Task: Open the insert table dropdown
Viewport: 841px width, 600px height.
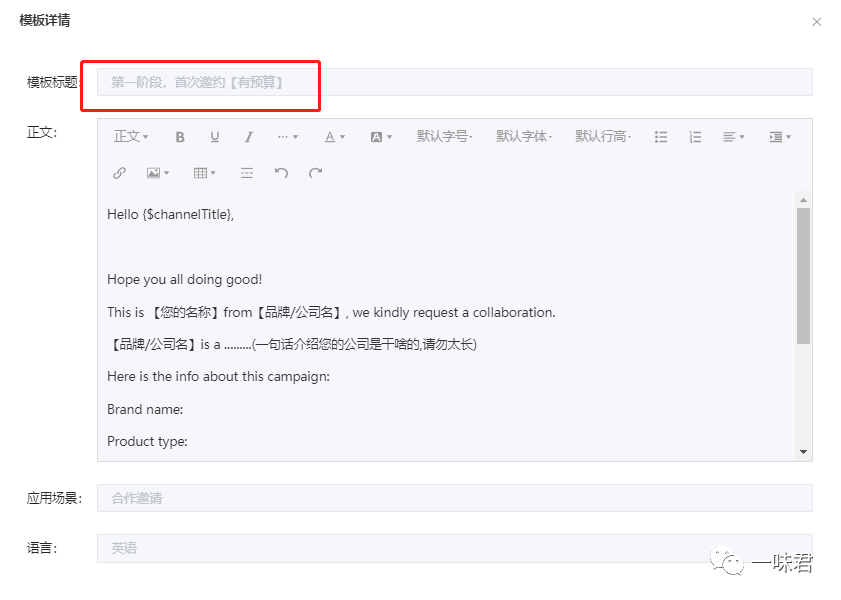Action: [204, 173]
